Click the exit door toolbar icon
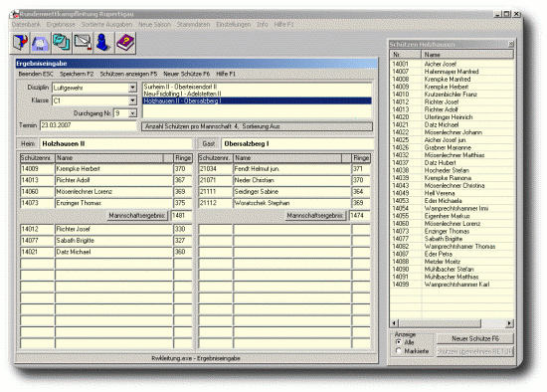Viewport: 547px width, 392px height. point(20,43)
